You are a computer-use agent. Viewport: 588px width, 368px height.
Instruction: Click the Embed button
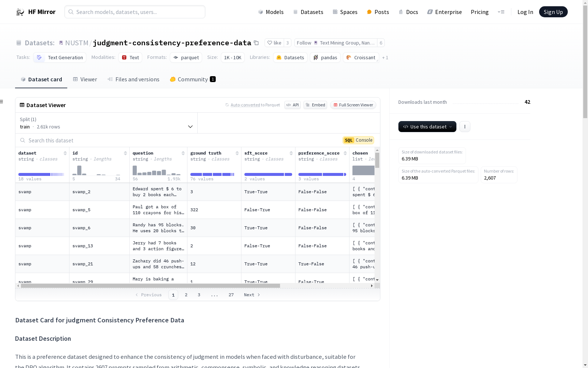tap(315, 105)
